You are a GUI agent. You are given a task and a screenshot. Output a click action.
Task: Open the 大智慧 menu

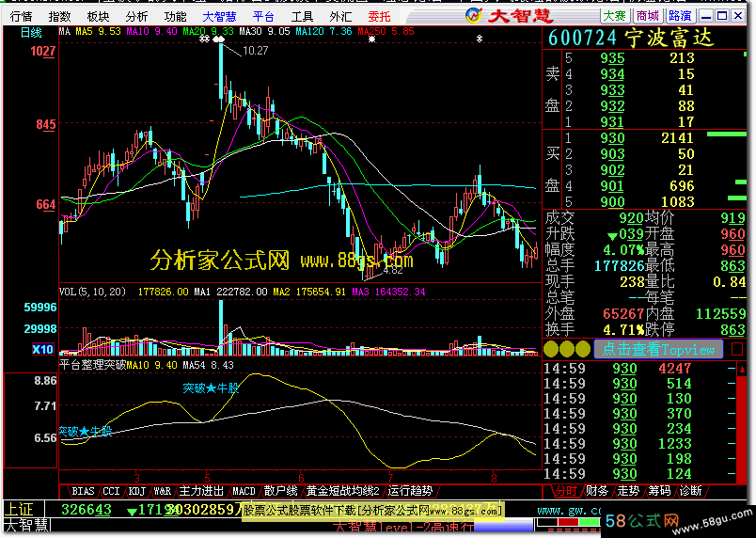tap(219, 17)
